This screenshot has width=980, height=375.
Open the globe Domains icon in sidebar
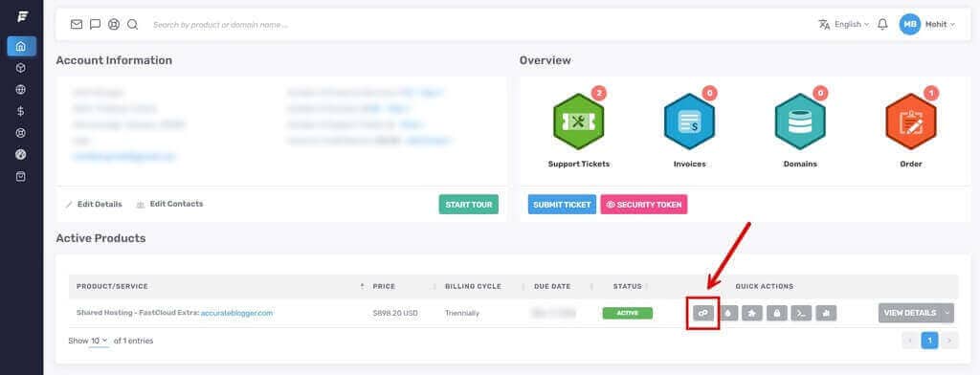pos(21,89)
